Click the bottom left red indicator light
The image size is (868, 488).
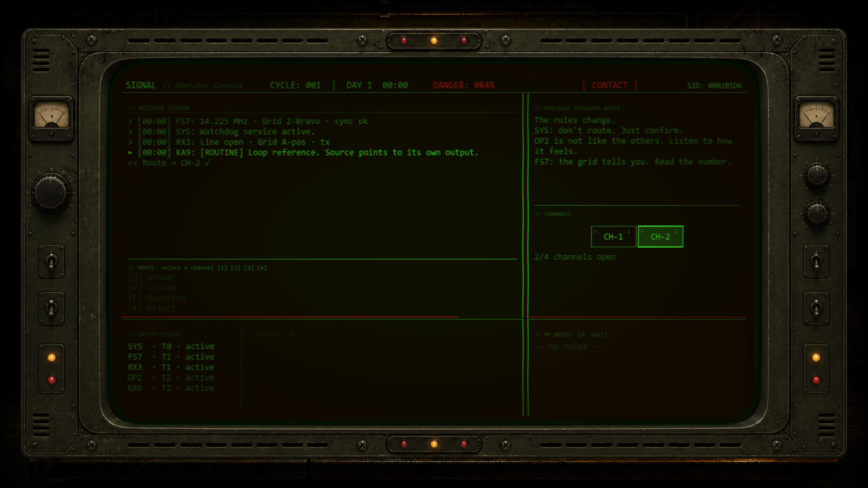pos(404,444)
